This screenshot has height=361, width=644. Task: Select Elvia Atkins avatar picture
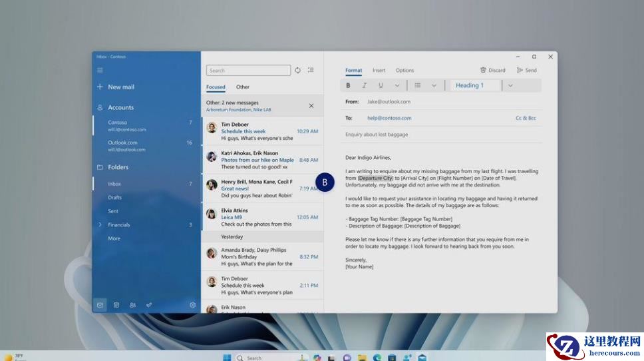212,214
